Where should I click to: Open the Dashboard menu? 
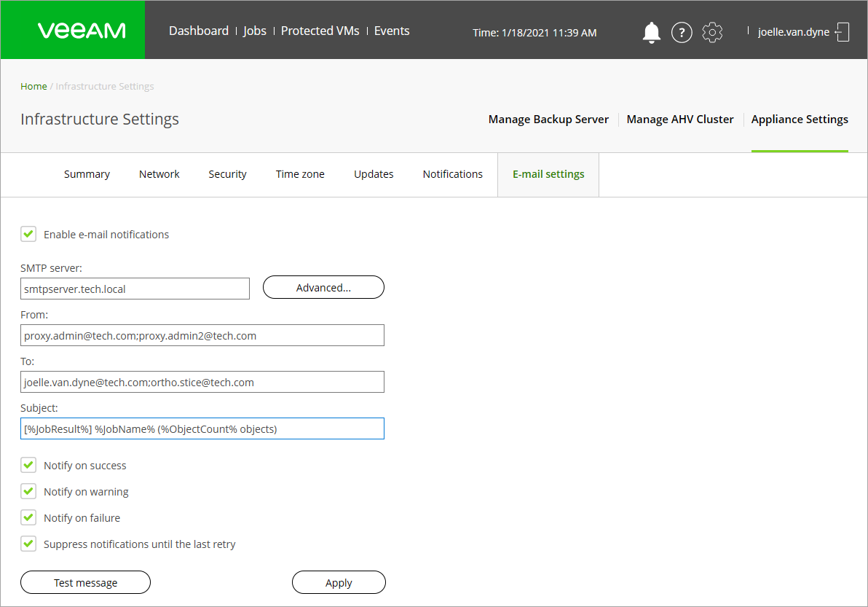click(199, 31)
